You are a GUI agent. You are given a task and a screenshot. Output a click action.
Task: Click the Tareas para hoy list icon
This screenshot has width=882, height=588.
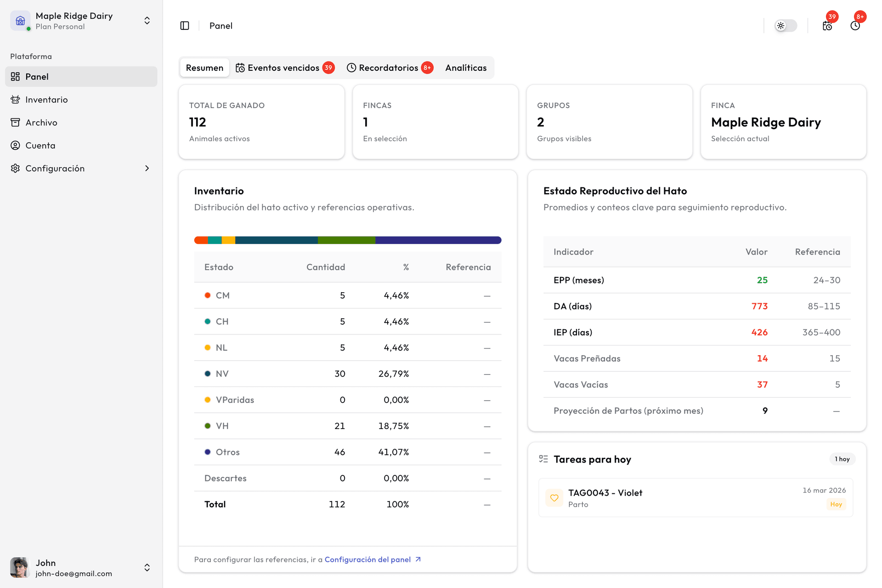[543, 459]
